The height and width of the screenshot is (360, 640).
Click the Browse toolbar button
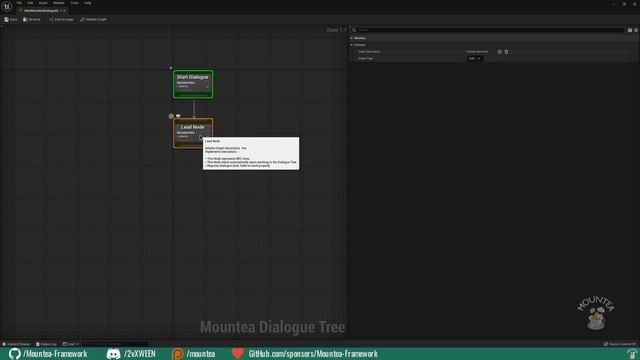pos(32,20)
